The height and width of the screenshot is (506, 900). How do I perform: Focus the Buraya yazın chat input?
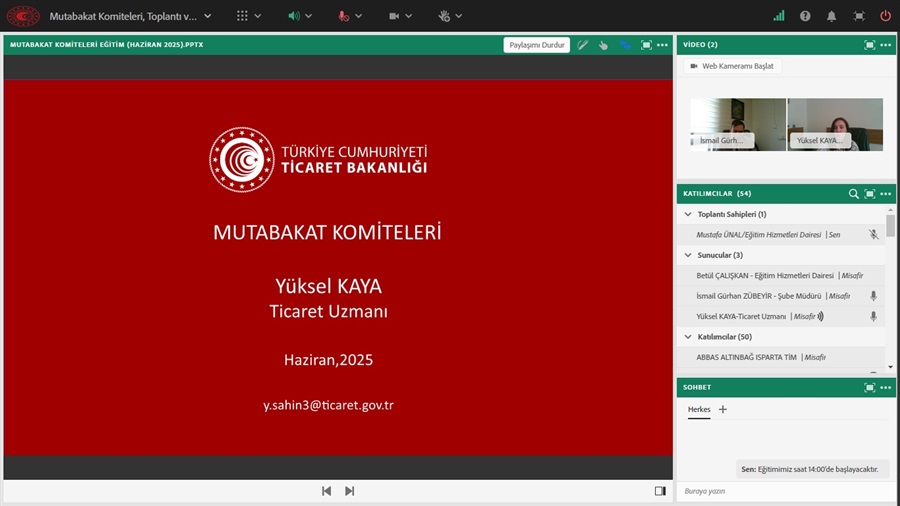pos(786,491)
